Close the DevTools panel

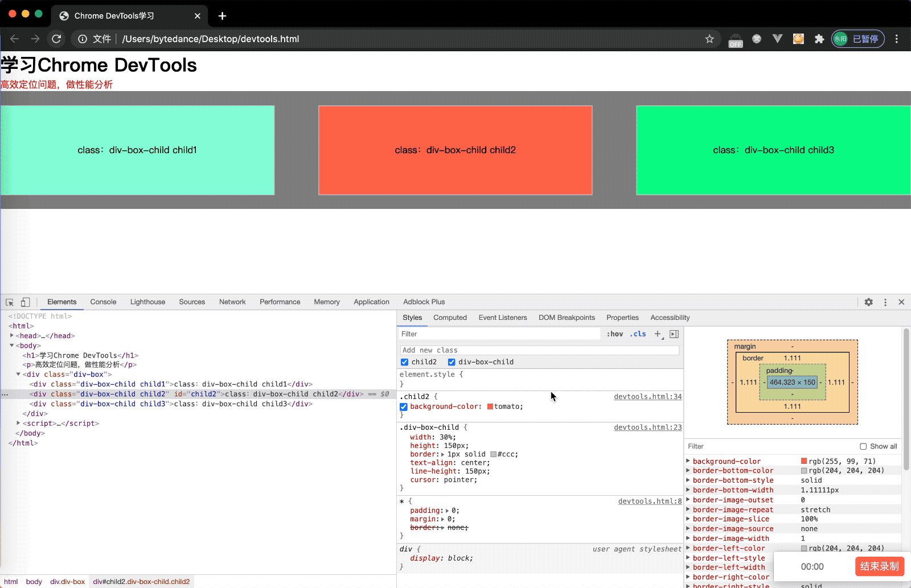(x=901, y=302)
